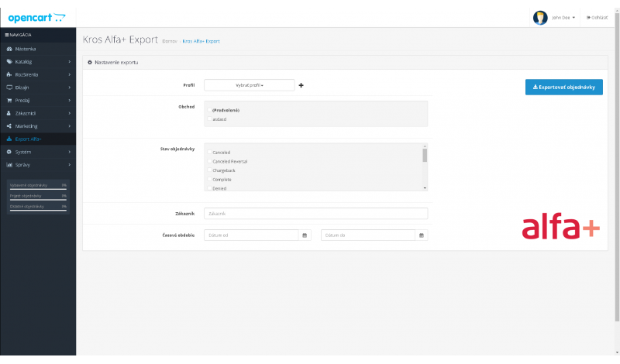The width and height of the screenshot is (620, 364).
Task: Check the Chargeback order status
Action: point(209,170)
